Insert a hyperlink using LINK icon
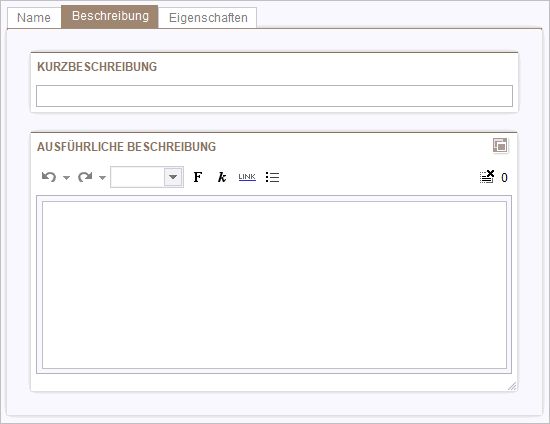This screenshot has width=550, height=424. [247, 177]
